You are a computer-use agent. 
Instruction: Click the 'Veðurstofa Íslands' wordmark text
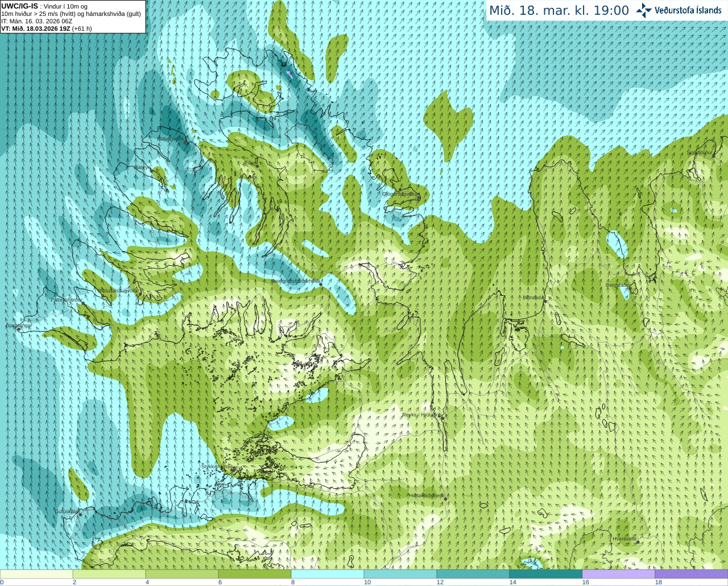[x=688, y=10]
